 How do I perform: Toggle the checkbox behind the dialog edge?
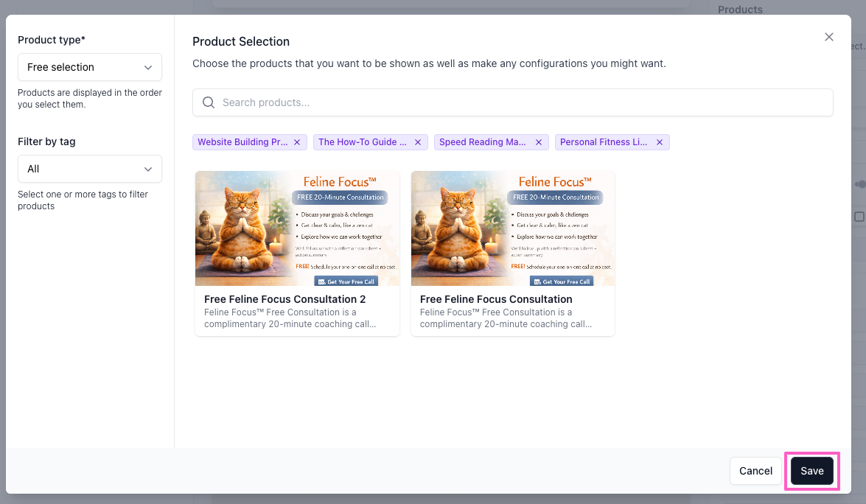point(859,217)
